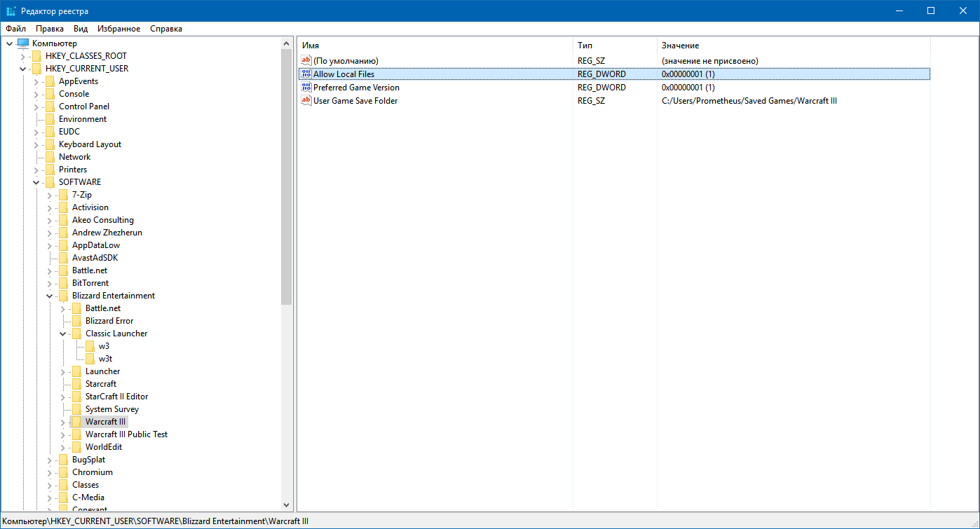Expand the HKEY_CLASSES_ROOT key
Image resolution: width=980 pixels, height=529 pixels.
22,56
